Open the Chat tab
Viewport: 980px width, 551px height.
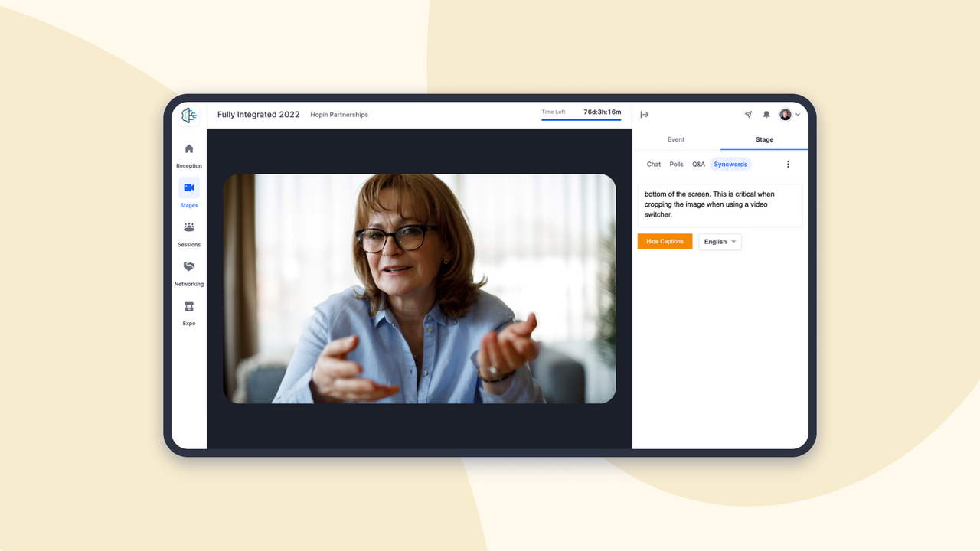click(653, 164)
